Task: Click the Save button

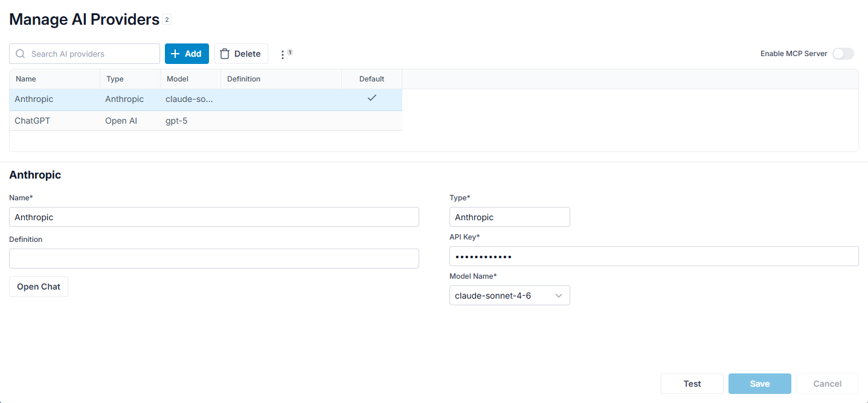Action: [760, 384]
